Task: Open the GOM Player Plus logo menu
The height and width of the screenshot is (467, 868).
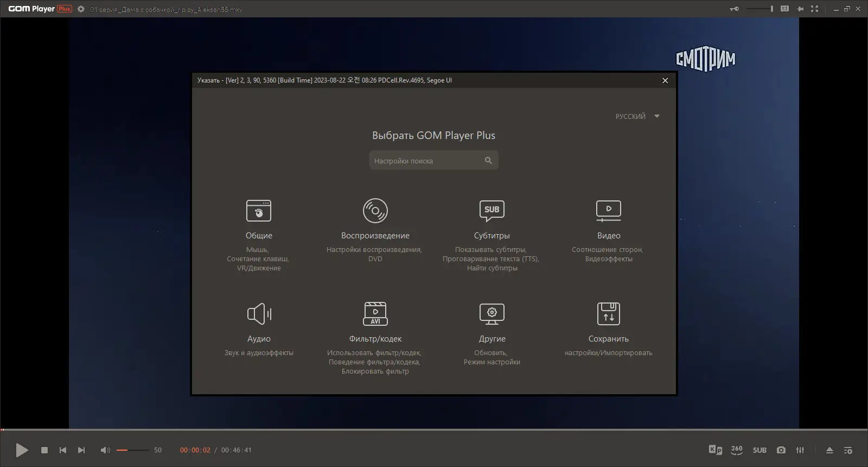Action: pyautogui.click(x=40, y=9)
